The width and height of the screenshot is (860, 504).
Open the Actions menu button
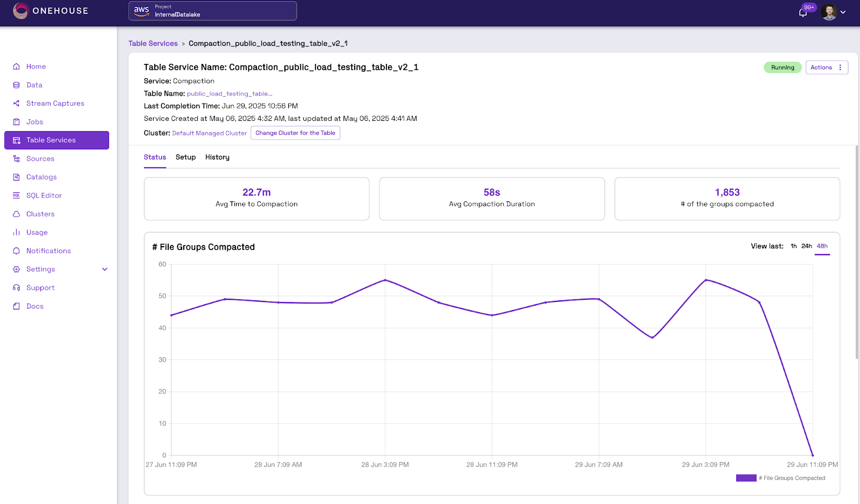827,67
